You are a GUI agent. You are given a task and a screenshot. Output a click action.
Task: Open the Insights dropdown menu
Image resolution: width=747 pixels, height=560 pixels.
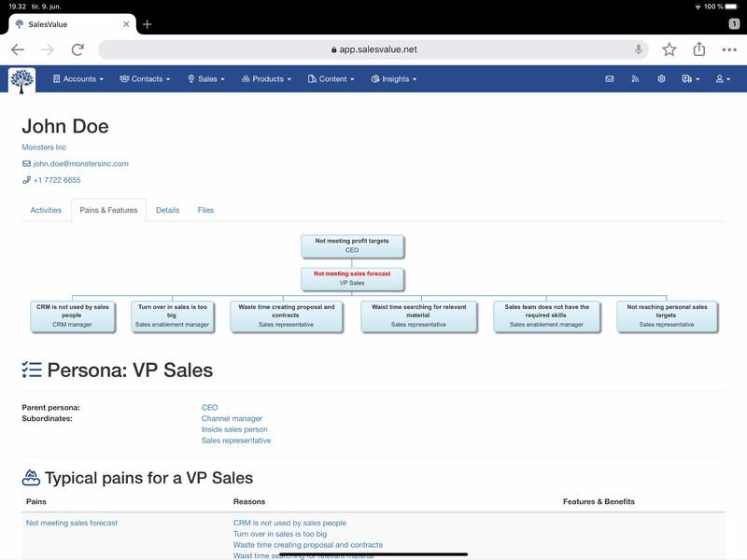(x=394, y=79)
